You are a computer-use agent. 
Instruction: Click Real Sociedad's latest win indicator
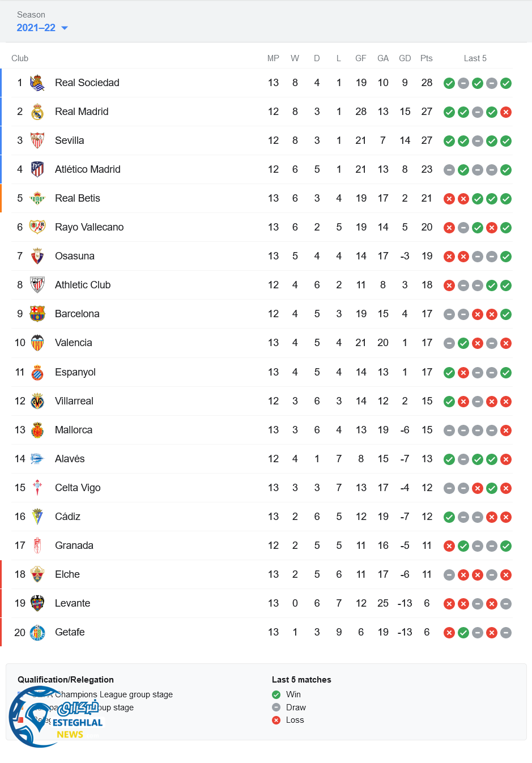pos(506,83)
